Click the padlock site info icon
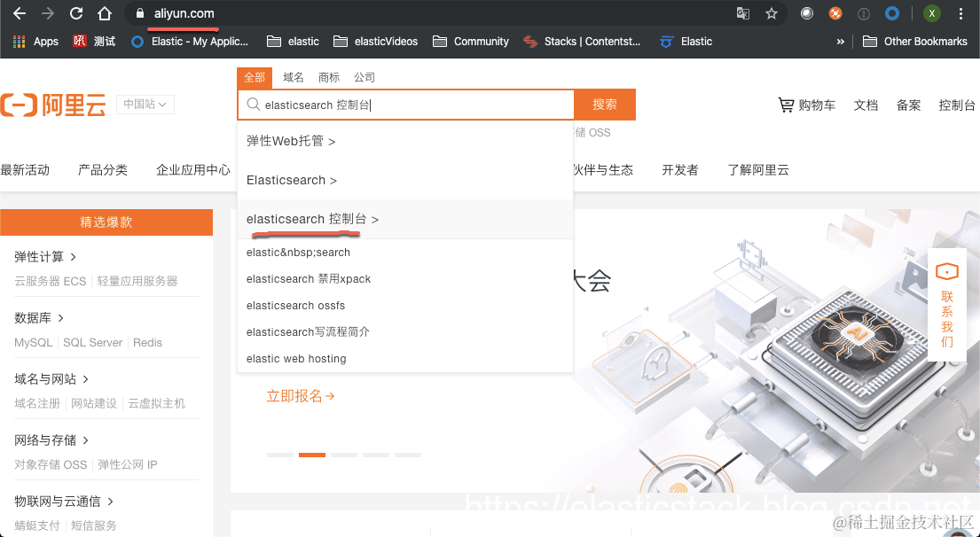980x537 pixels. [139, 13]
